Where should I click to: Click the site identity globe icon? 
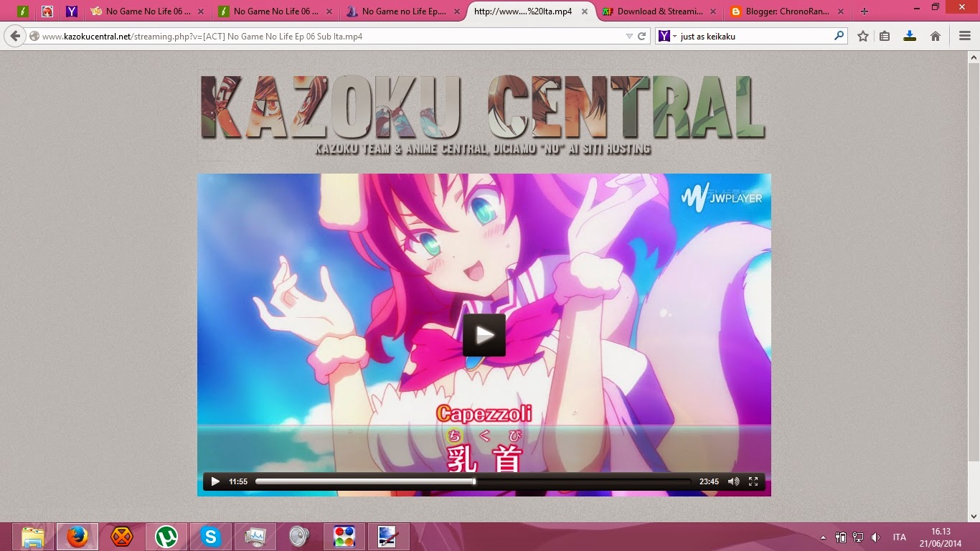coord(34,36)
